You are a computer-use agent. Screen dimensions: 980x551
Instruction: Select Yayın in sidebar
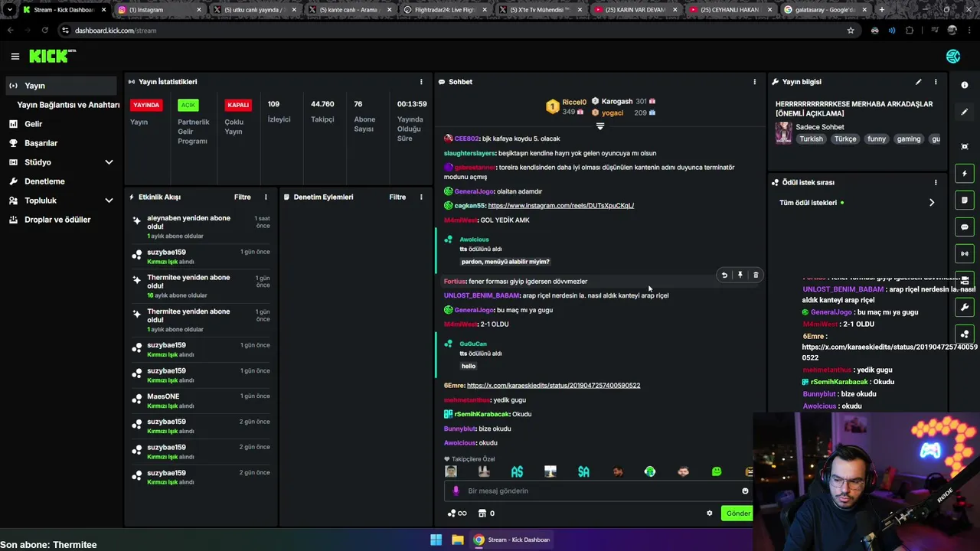(61, 86)
